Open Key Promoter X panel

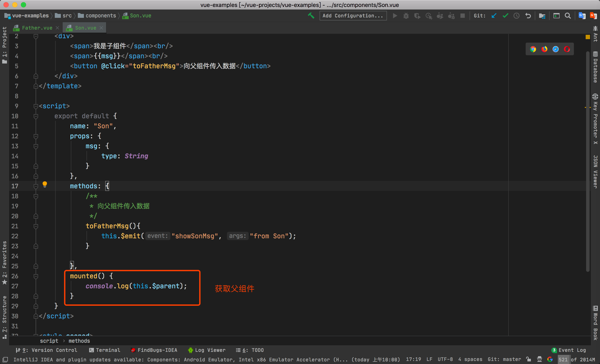point(595,119)
